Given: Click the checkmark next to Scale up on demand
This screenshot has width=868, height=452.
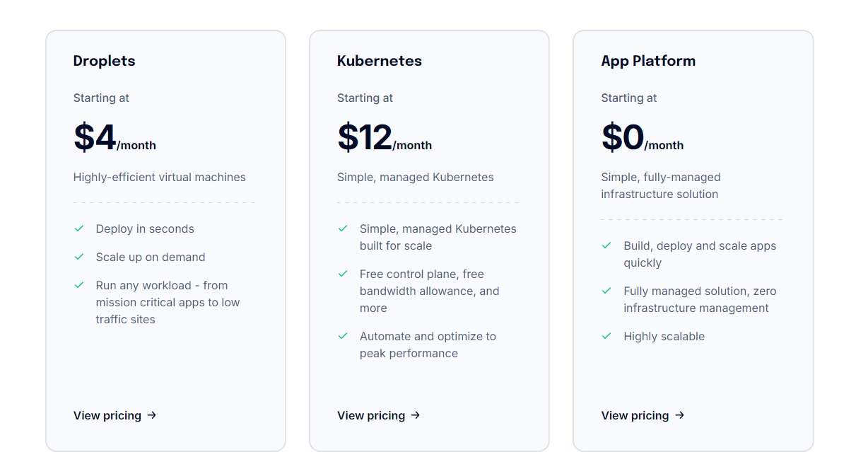Looking at the screenshot, I should tap(79, 257).
